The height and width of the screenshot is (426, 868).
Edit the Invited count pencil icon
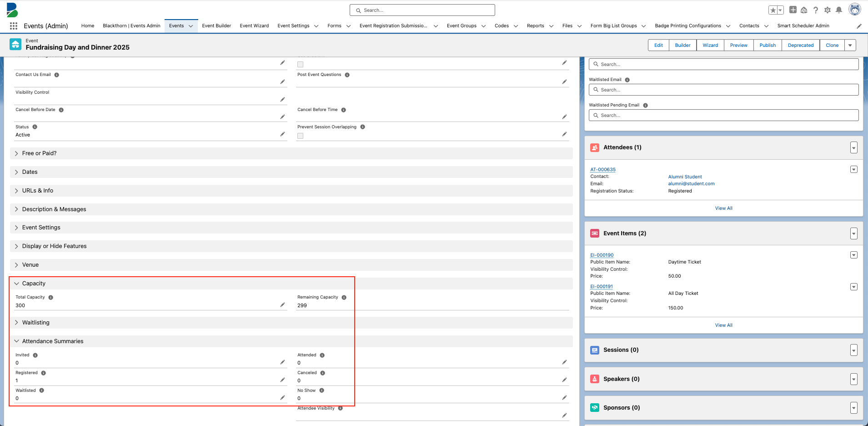point(282,362)
